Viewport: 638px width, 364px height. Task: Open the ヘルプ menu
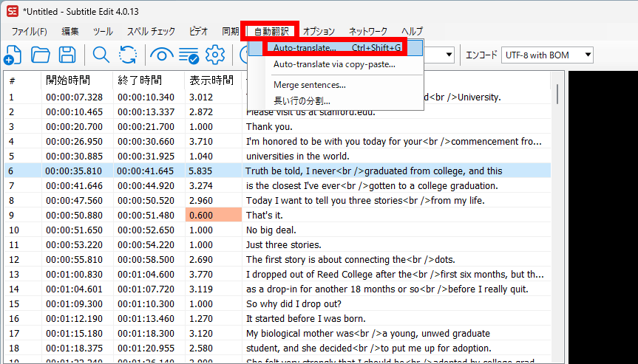point(413,31)
